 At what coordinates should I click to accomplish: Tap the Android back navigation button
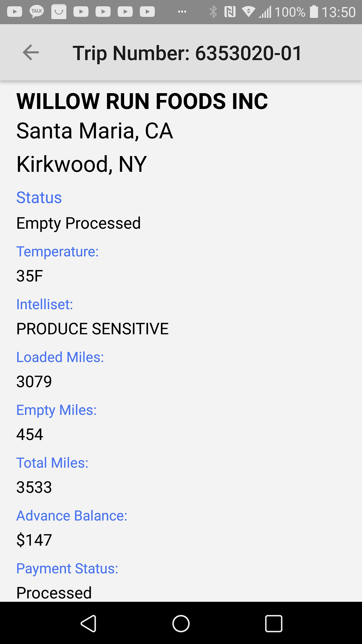(x=89, y=623)
